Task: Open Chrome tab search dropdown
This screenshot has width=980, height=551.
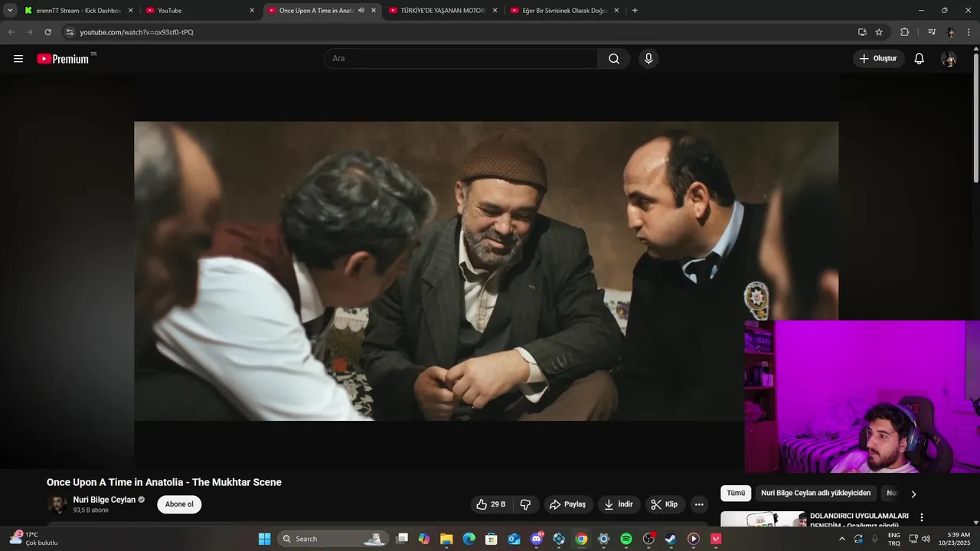Action: point(10,11)
